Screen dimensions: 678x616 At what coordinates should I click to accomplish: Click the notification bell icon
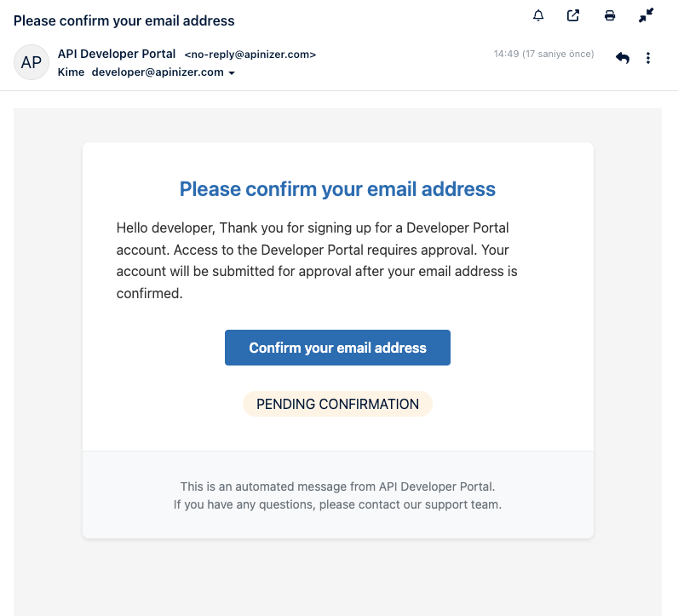pyautogui.click(x=538, y=15)
